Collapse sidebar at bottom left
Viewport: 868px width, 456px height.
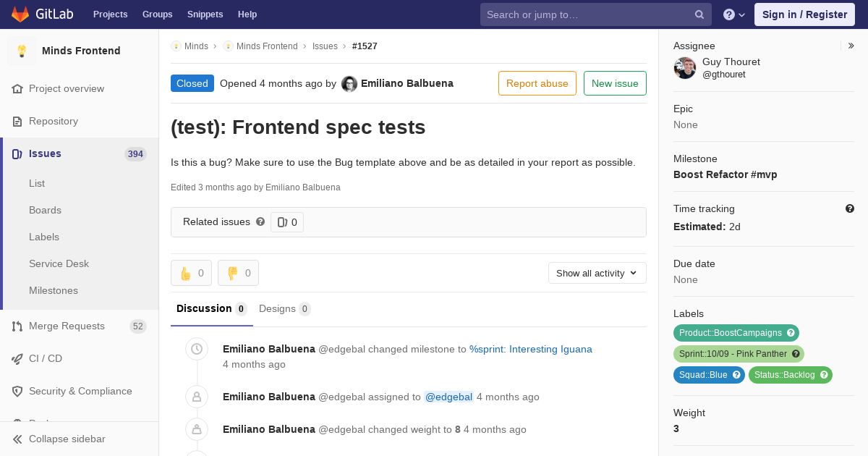pos(67,439)
